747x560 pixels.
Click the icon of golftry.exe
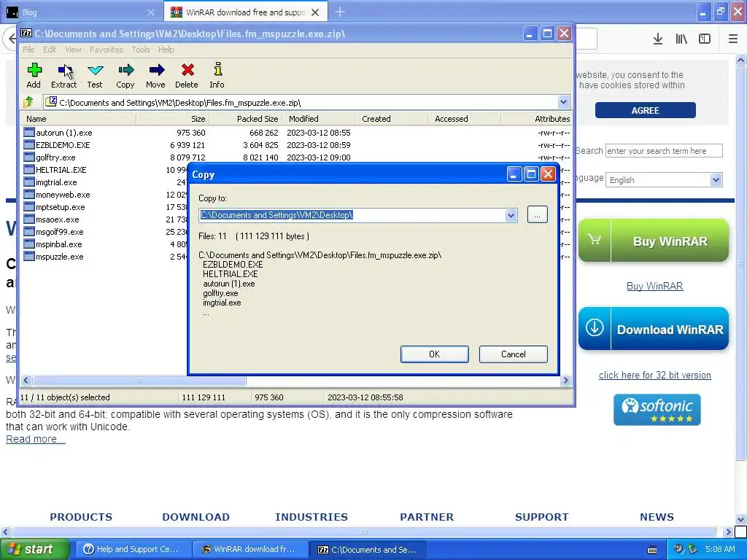tap(29, 157)
